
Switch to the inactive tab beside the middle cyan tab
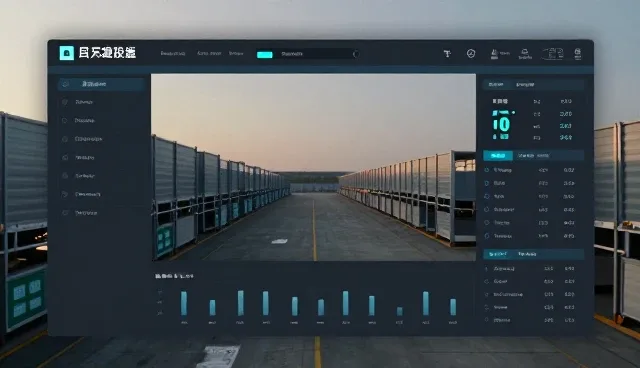pyautogui.click(x=533, y=155)
